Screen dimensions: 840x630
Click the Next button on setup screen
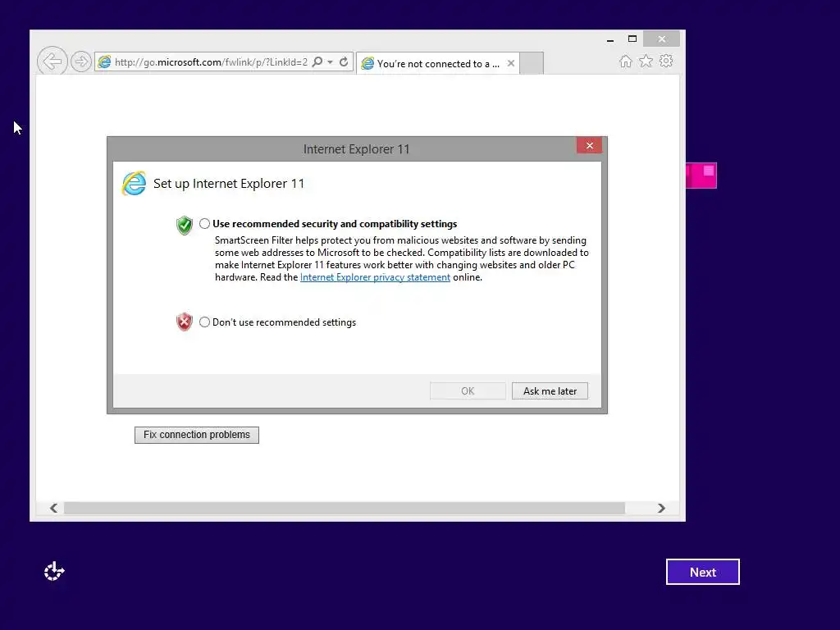[703, 572]
